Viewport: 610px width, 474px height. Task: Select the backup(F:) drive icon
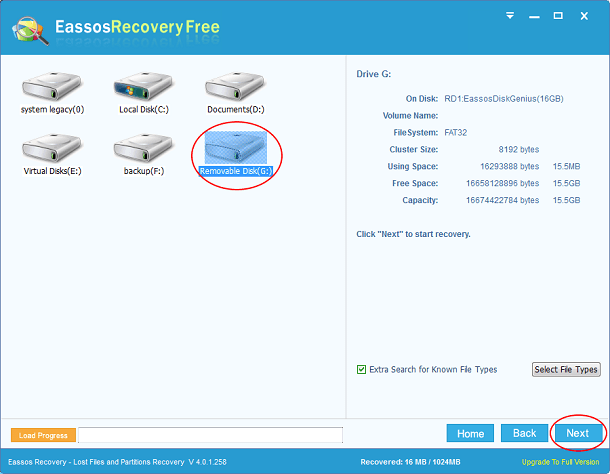pyautogui.click(x=144, y=148)
